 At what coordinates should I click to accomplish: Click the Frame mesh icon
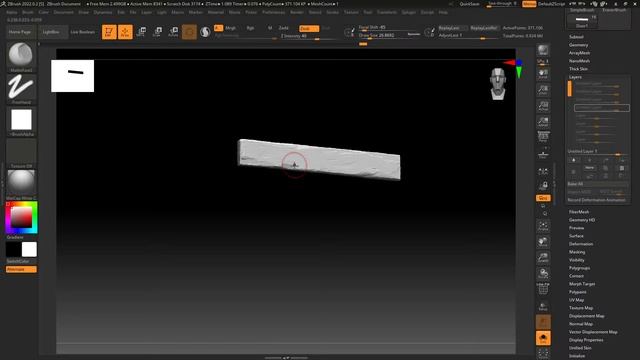[x=543, y=226]
